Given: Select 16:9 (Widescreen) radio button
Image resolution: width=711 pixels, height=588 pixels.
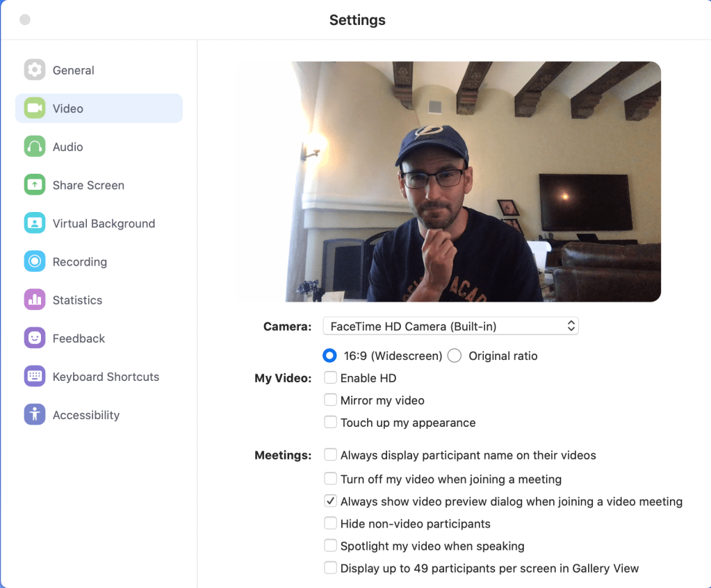Looking at the screenshot, I should [329, 356].
